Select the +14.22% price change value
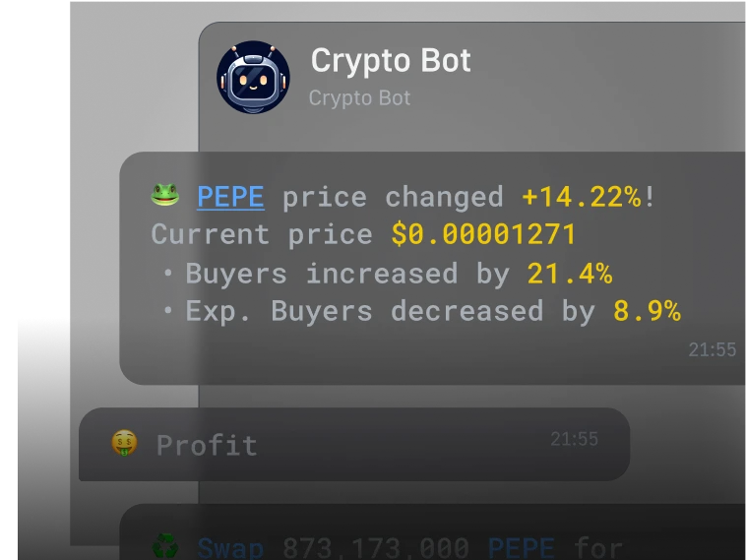 582,197
